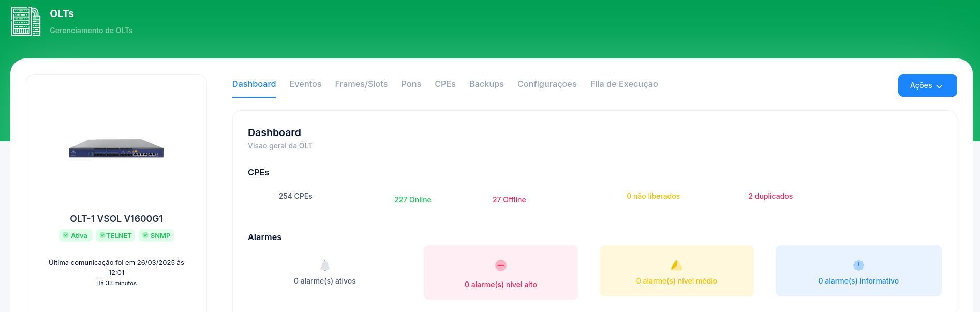This screenshot has width=980, height=312.
Task: Go to the Pons tab
Action: (411, 84)
